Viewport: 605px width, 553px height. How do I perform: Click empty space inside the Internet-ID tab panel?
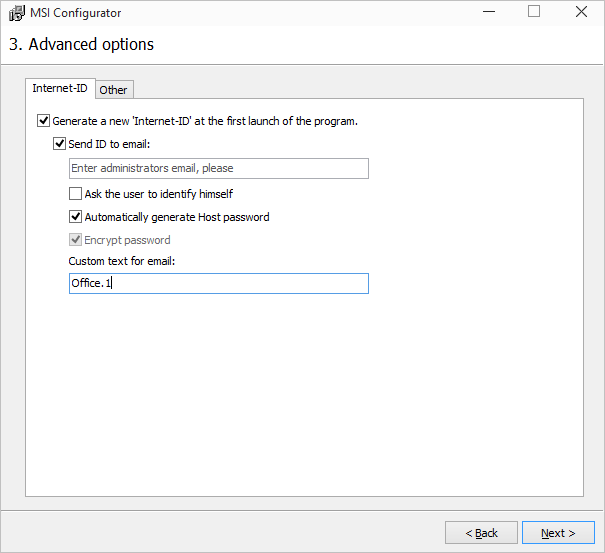pos(300,400)
